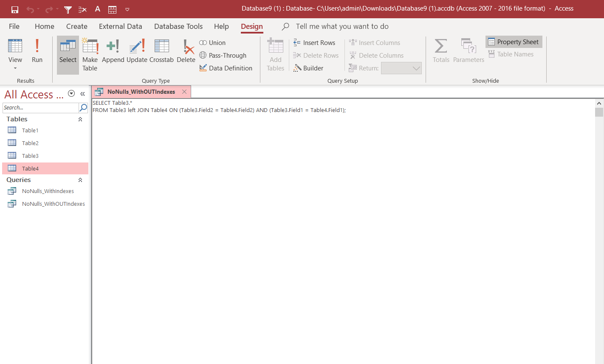The height and width of the screenshot is (364, 604).
Task: Choose the Crosstab query type
Action: point(161,51)
